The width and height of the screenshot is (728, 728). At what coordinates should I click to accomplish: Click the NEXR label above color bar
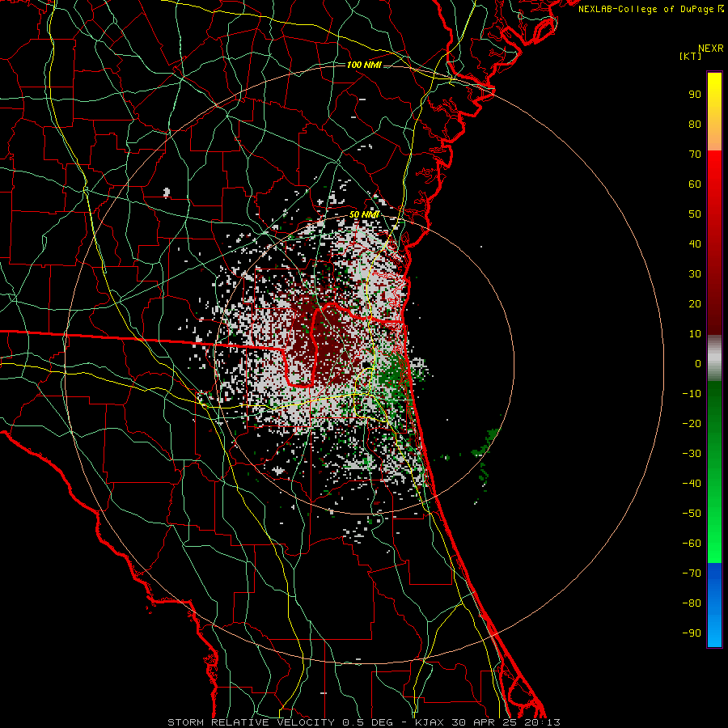tap(711, 49)
